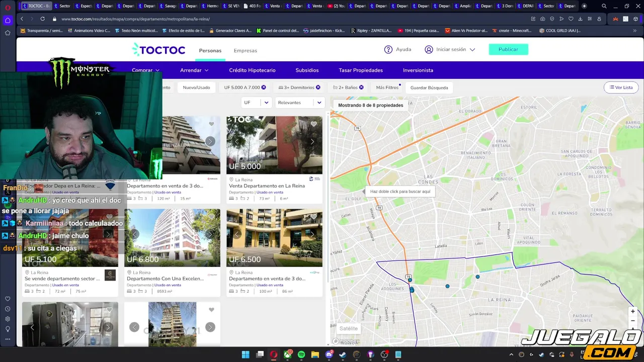Image resolution: width=644 pixels, height=362 pixels.
Task: Open the Ripley - ZAPATILLA bookmark
Action: [371, 31]
